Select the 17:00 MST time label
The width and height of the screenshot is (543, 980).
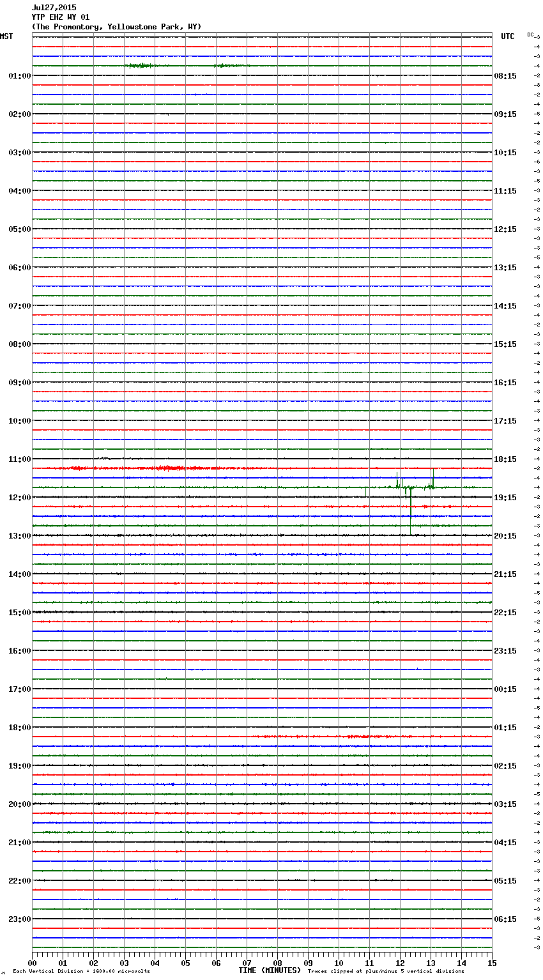coord(20,689)
